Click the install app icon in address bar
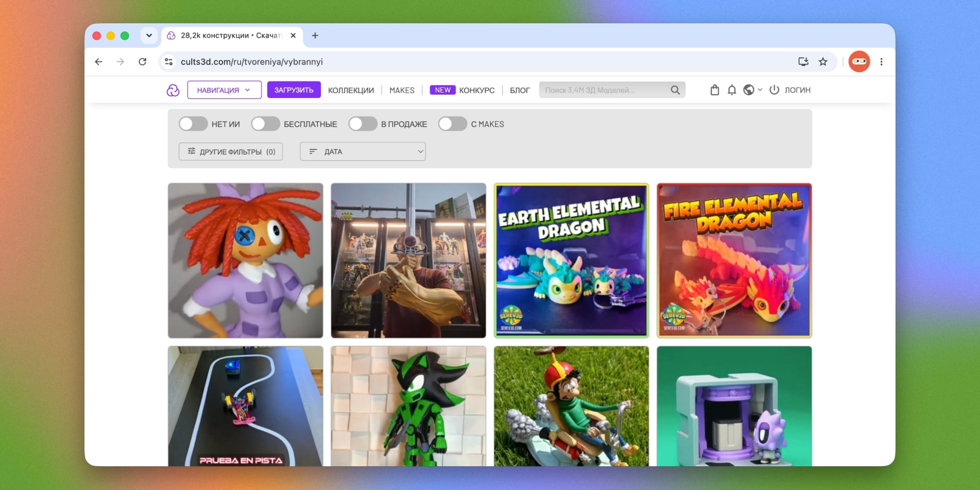Image resolution: width=980 pixels, height=490 pixels. (803, 62)
